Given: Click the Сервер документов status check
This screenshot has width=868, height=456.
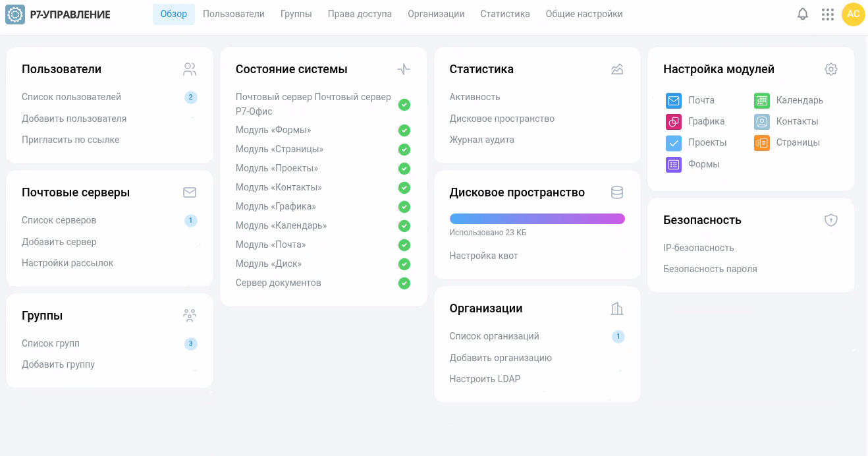Looking at the screenshot, I should 404,283.
